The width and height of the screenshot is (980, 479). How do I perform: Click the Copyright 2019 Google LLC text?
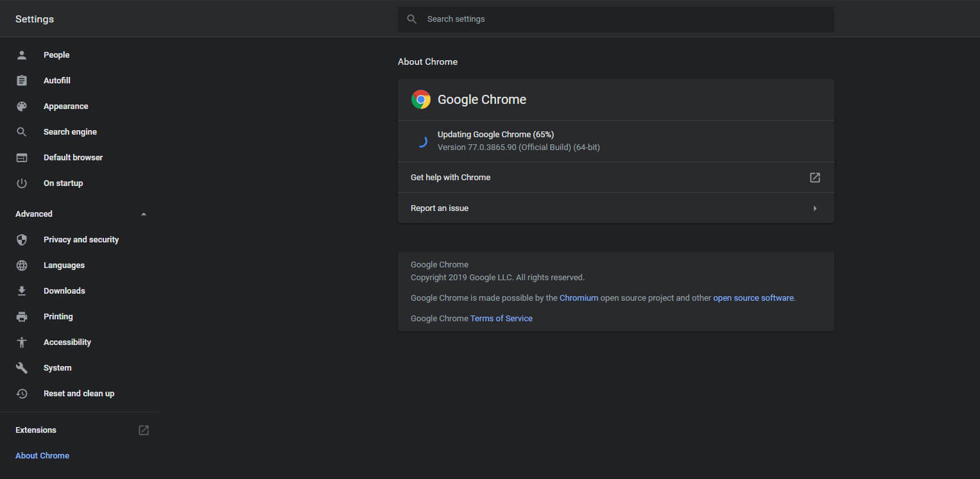point(497,278)
